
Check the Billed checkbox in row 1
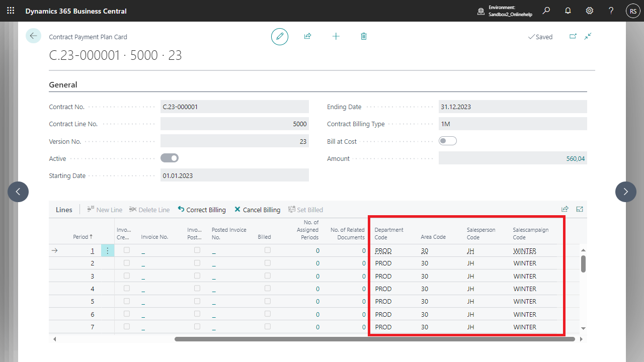pos(268,250)
